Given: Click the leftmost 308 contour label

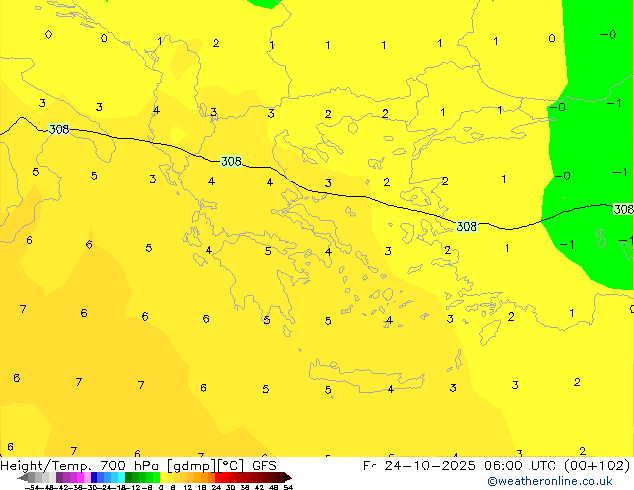Looking at the screenshot, I should click(59, 129).
